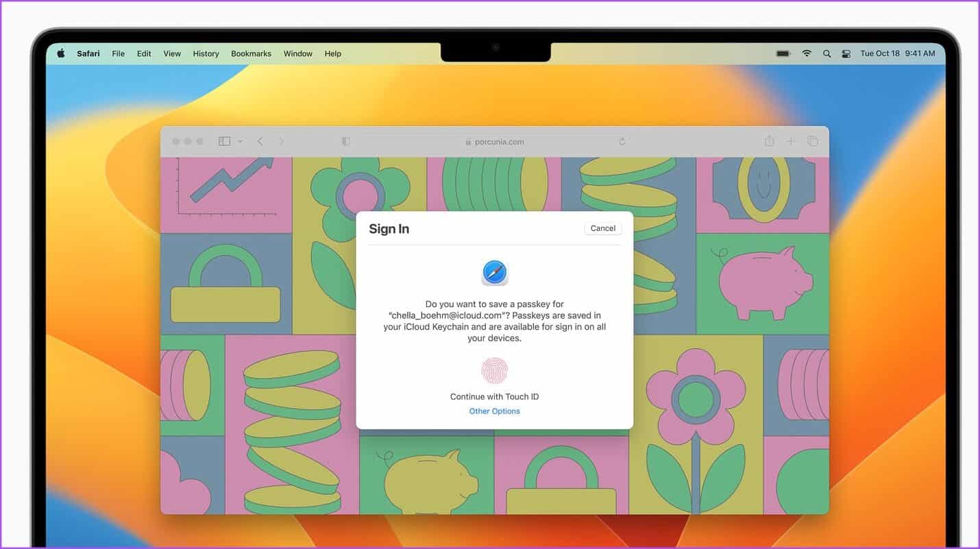Click the porcunia.com address bar
Viewport: 980px width, 549px height.
coord(494,142)
